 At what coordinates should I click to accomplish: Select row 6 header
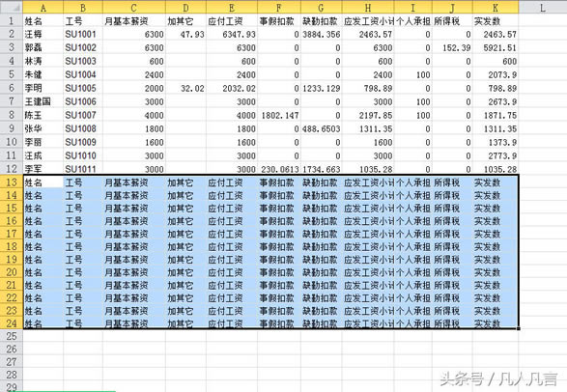point(12,88)
